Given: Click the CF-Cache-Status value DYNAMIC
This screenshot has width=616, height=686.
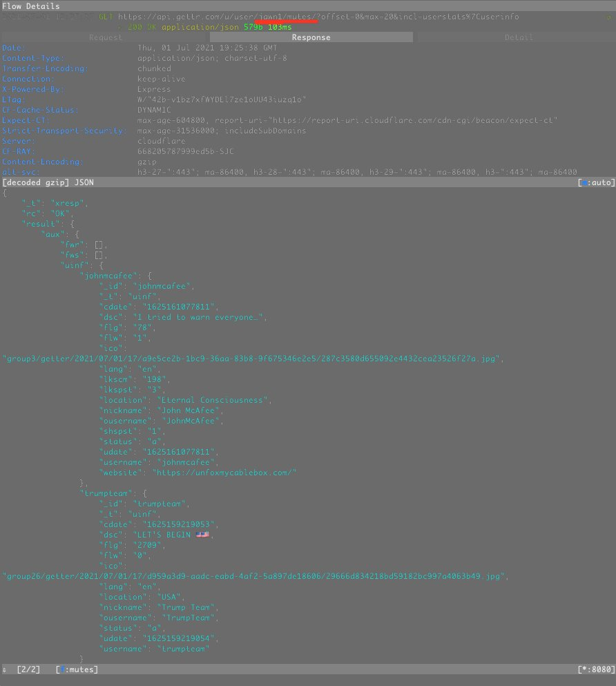Looking at the screenshot, I should tap(154, 111).
